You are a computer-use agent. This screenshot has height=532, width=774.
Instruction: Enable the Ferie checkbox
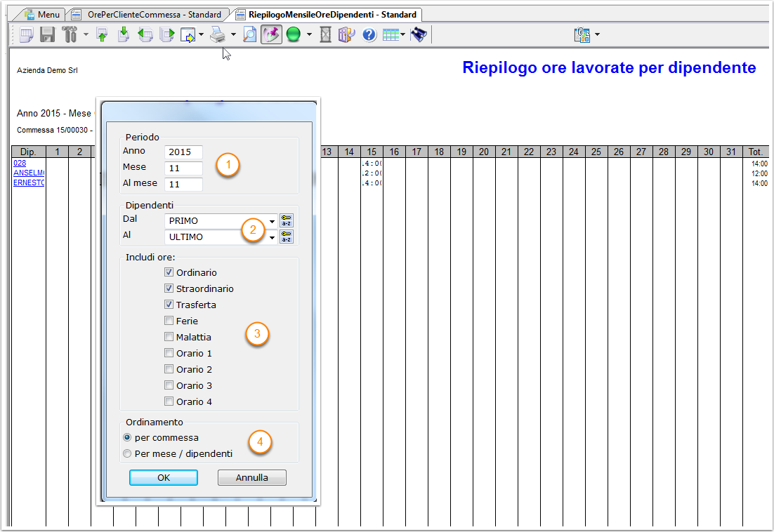click(169, 321)
